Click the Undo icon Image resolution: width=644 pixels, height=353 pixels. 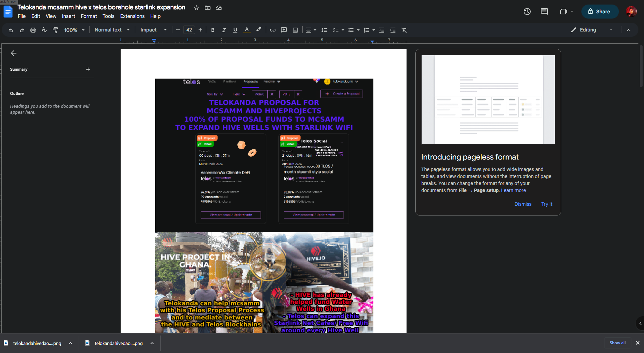[x=11, y=30]
